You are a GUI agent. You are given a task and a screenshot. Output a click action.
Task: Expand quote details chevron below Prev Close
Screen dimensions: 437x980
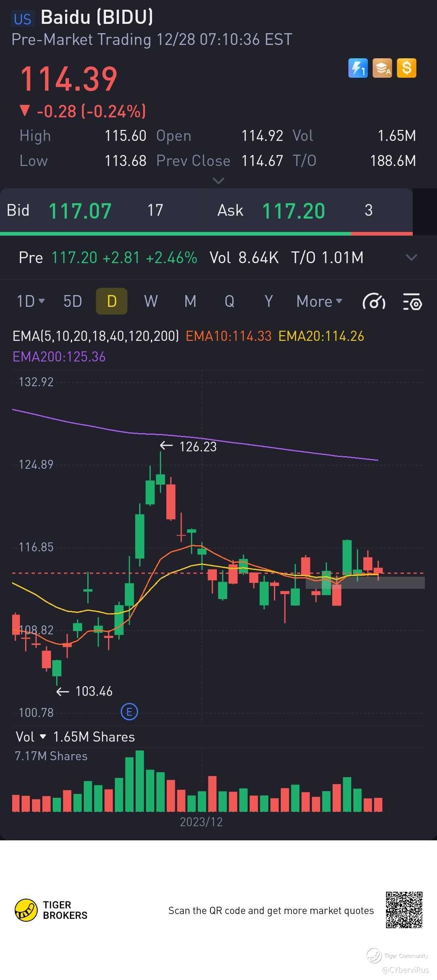pos(218,181)
